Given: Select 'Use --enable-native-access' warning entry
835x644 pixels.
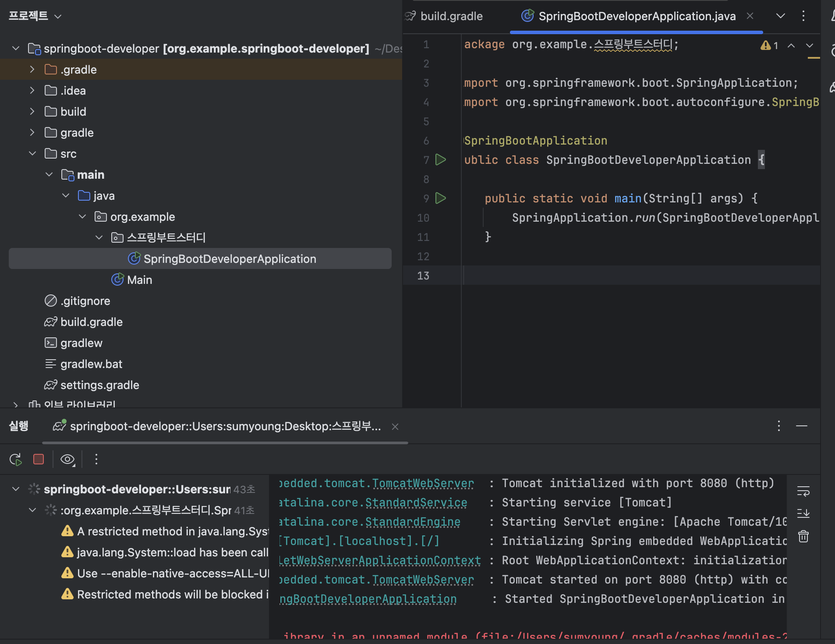Looking at the screenshot, I should 165,573.
